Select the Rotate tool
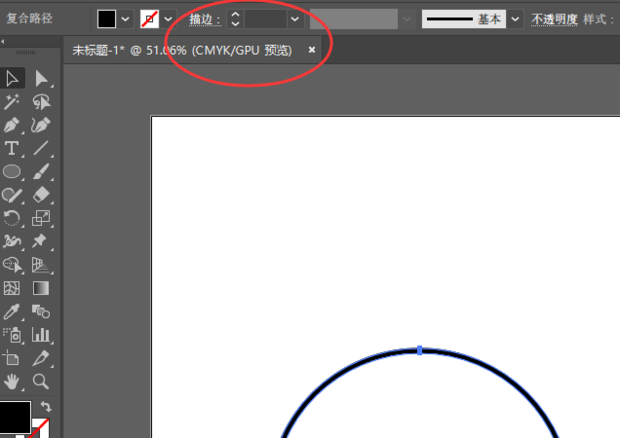This screenshot has height=438, width=620. coord(12,218)
